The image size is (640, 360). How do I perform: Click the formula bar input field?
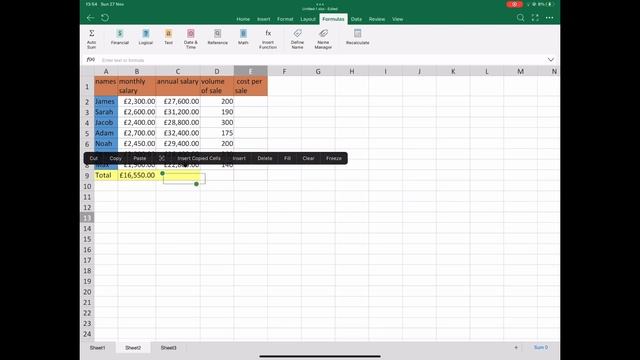[322, 60]
